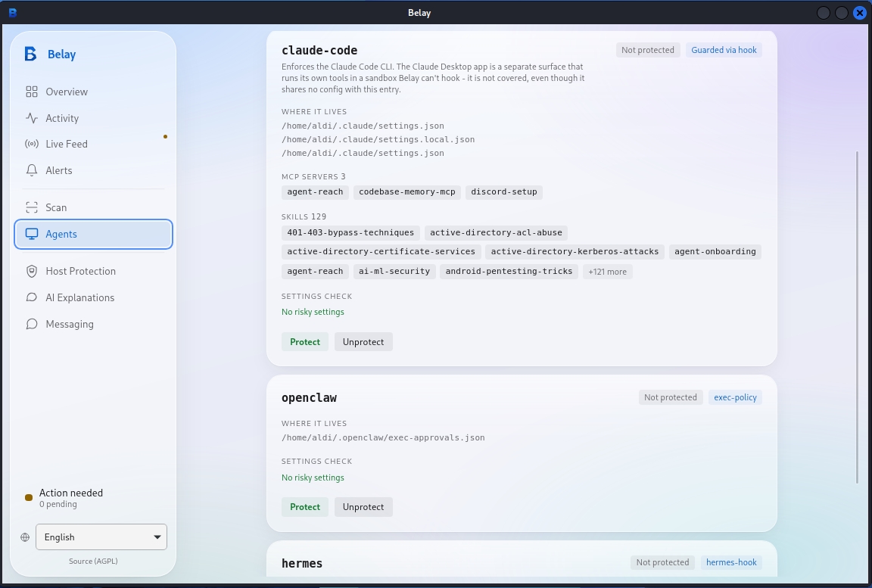This screenshot has height=588, width=872.
Task: Click the Belay logo icon in sidebar
Action: click(30, 54)
